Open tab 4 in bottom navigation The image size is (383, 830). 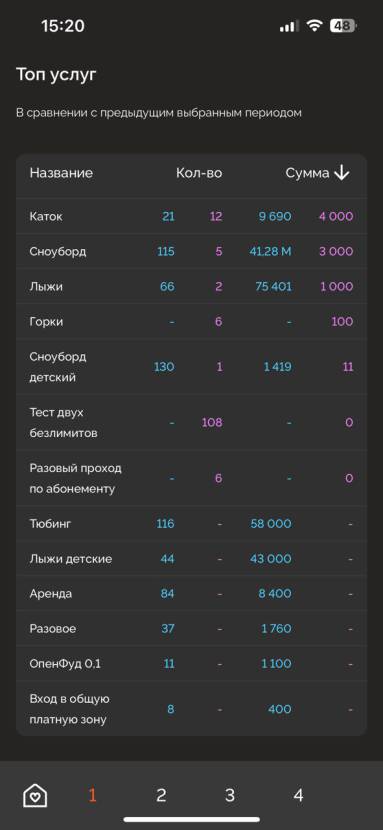298,795
